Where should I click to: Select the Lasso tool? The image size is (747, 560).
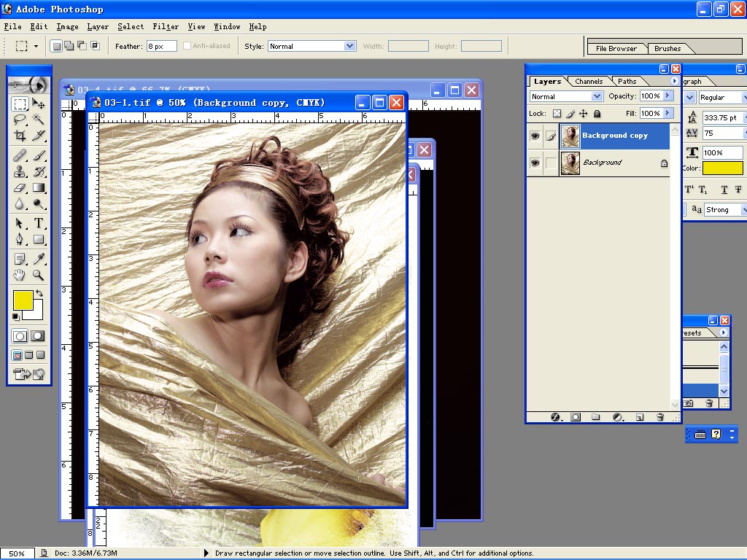click(20, 119)
